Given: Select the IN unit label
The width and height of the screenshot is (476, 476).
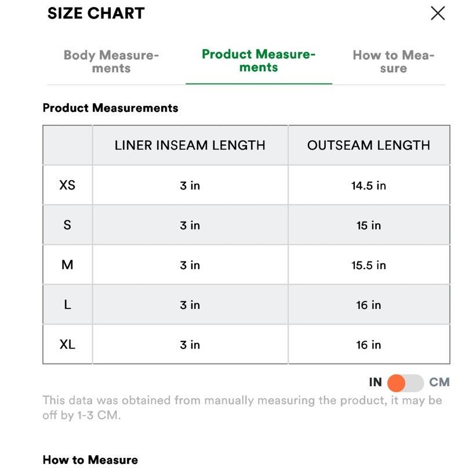Looking at the screenshot, I should point(375,382).
